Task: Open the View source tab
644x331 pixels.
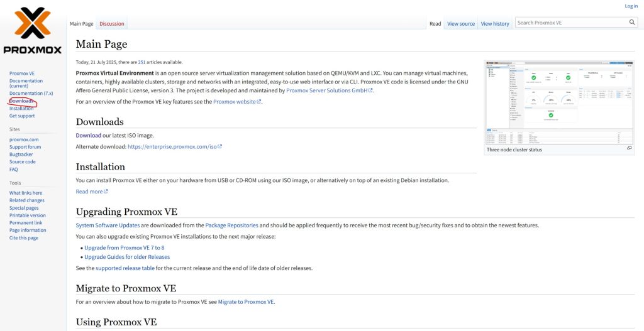Action: (461, 24)
